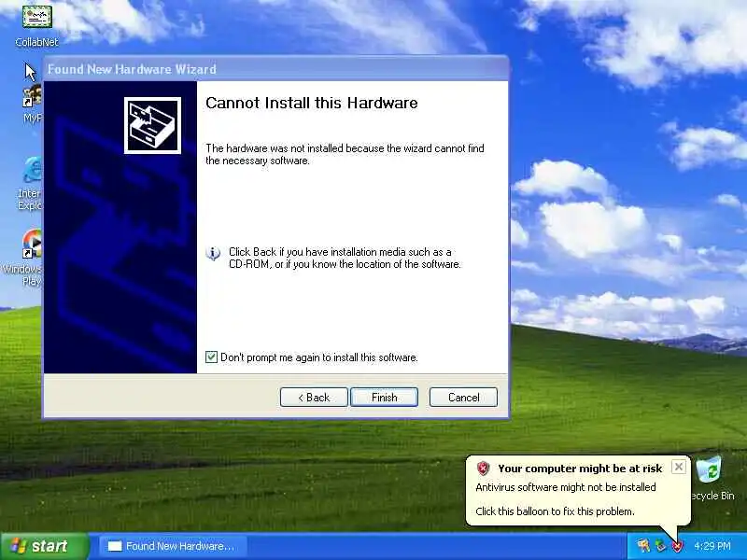Image resolution: width=747 pixels, height=560 pixels.
Task: Click the Cannot Install this Hardware heading
Action: click(312, 103)
